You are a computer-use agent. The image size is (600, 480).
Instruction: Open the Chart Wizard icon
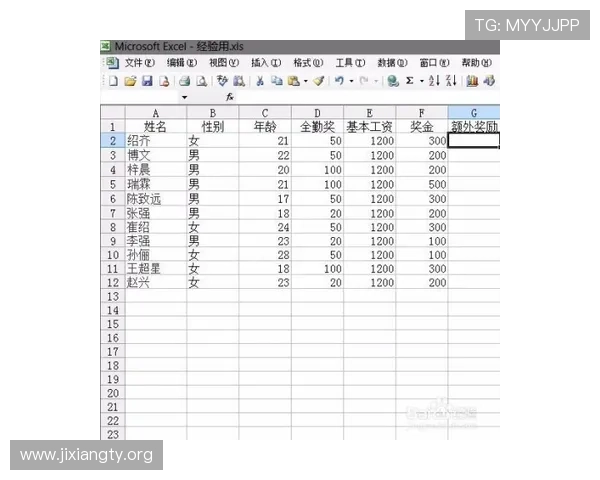pos(472,81)
